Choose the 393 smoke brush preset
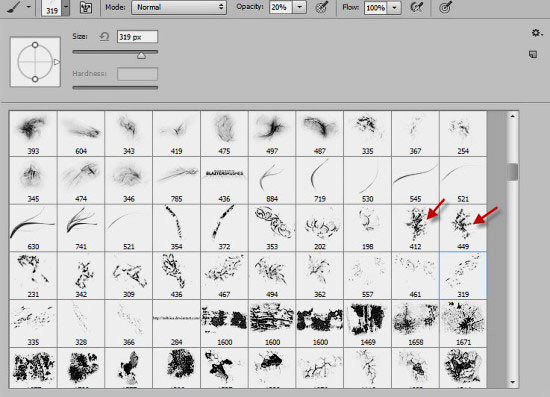 (33, 134)
